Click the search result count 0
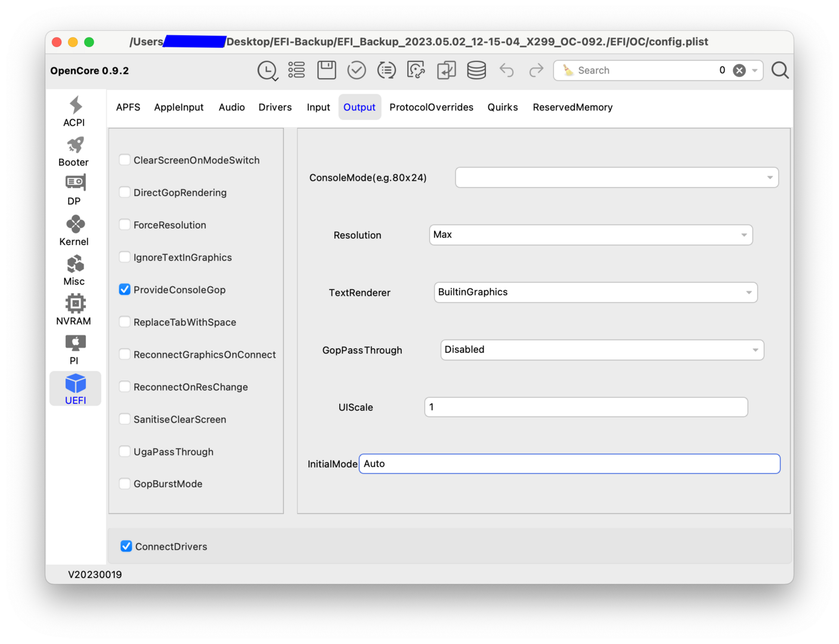The height and width of the screenshot is (644, 839). [722, 70]
